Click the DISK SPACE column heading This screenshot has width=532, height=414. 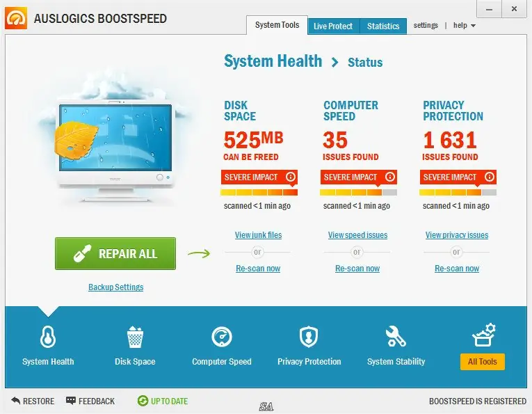pyautogui.click(x=239, y=111)
